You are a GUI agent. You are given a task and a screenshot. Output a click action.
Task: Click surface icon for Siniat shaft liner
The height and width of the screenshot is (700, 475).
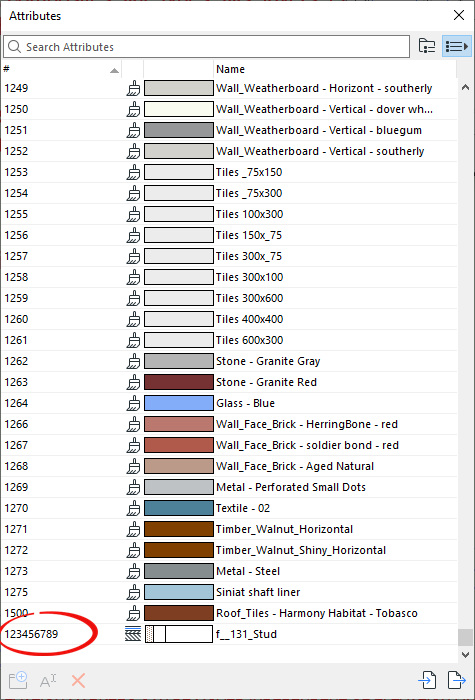point(133,592)
